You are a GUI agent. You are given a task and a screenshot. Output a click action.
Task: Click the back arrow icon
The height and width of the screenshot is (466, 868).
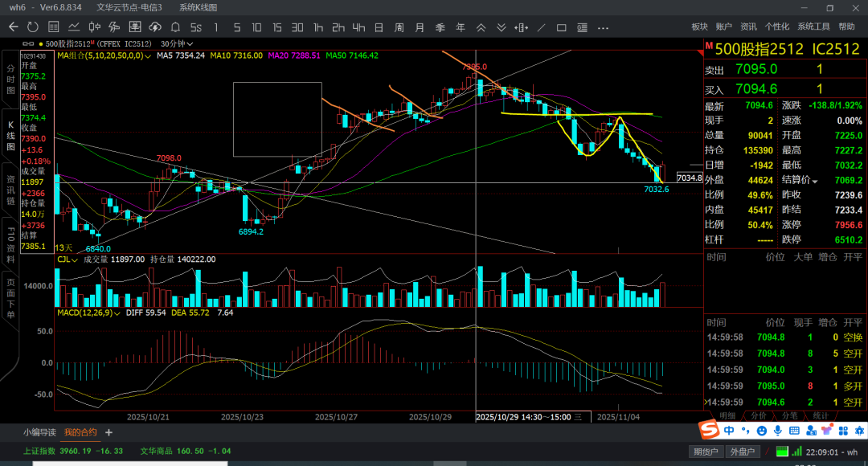(13, 27)
